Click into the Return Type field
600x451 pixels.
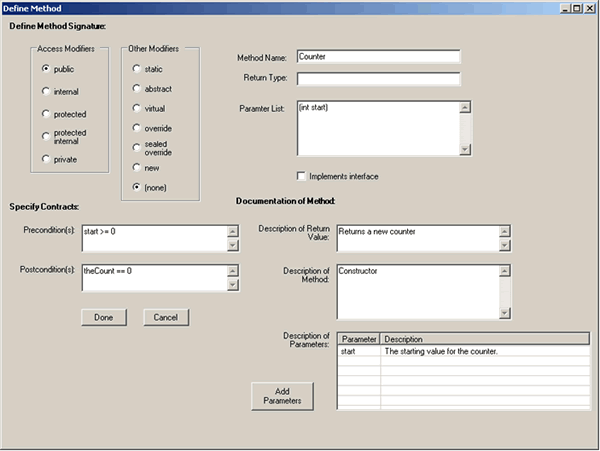click(x=378, y=79)
